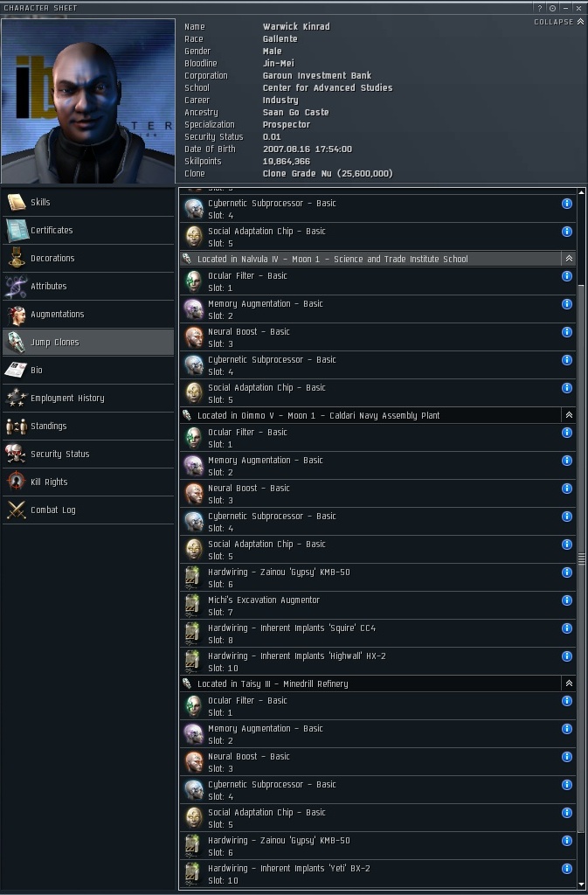
Task: Open info for Michi's Excavation Augmentor
Action: point(566,600)
